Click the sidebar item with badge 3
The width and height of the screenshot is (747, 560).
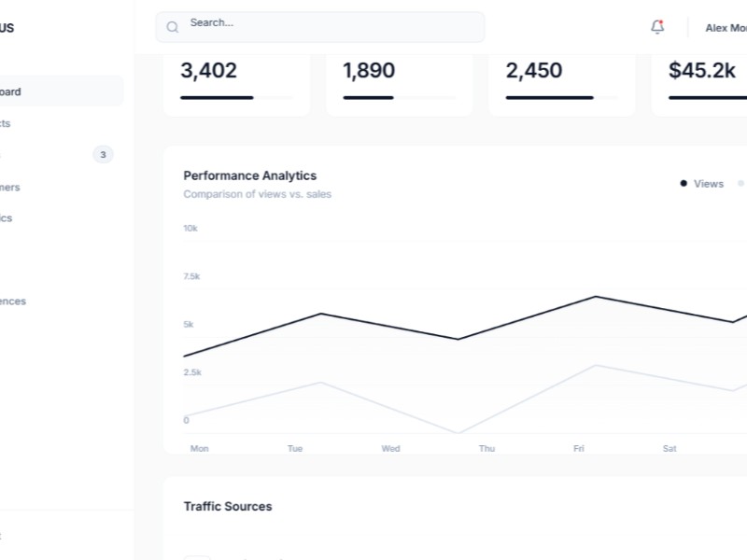(103, 154)
